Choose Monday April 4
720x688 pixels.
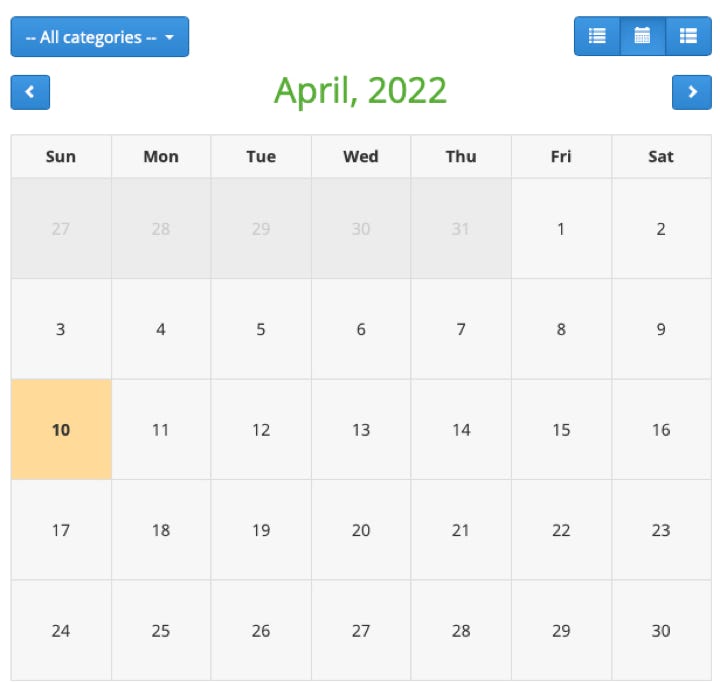pos(161,329)
